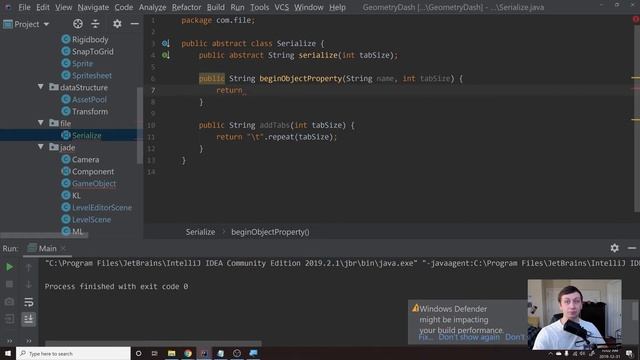This screenshot has height=360, width=640.
Task: Click Windows Start button
Action: [8, 353]
